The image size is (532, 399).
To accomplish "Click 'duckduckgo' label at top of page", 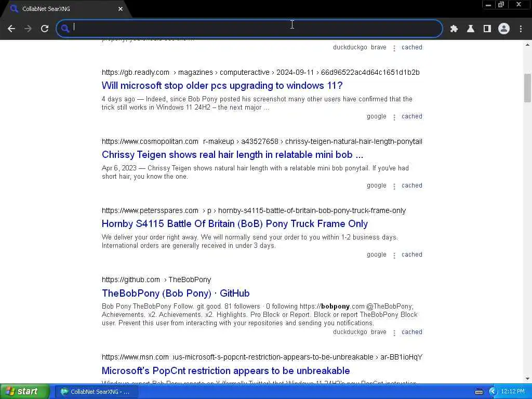I will [350, 47].
